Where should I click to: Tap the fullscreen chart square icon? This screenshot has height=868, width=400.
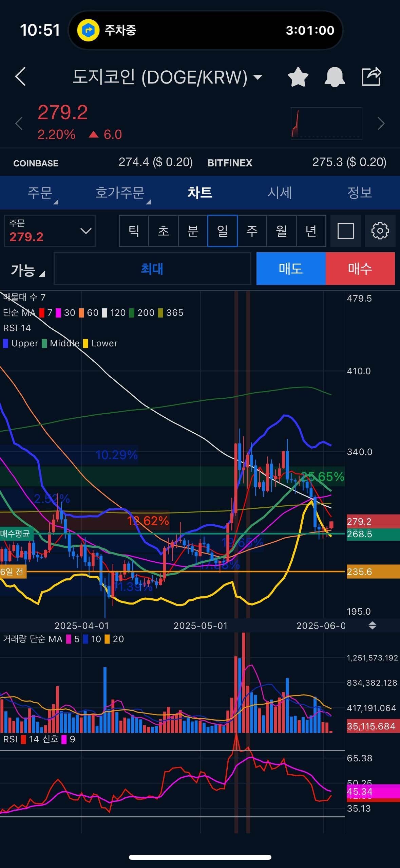click(x=345, y=231)
